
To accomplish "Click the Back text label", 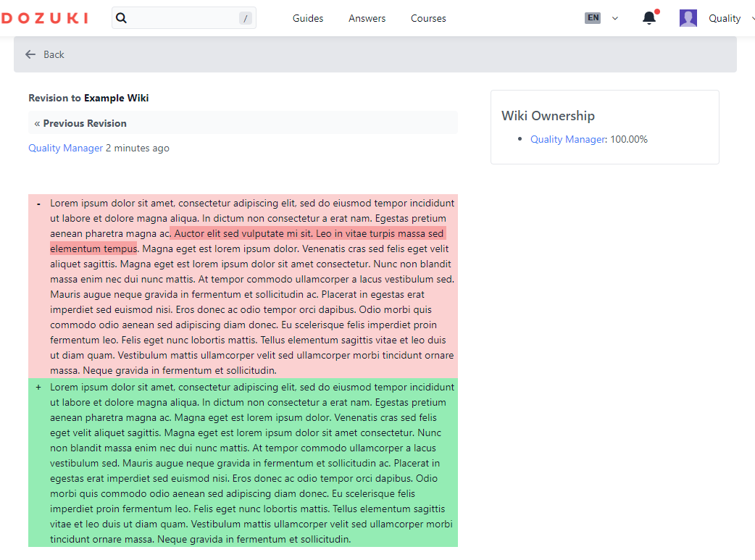I will 54,54.
